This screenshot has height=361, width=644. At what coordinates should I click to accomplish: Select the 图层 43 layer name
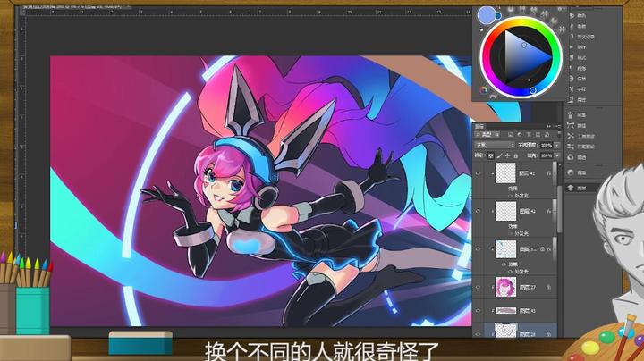527,311
